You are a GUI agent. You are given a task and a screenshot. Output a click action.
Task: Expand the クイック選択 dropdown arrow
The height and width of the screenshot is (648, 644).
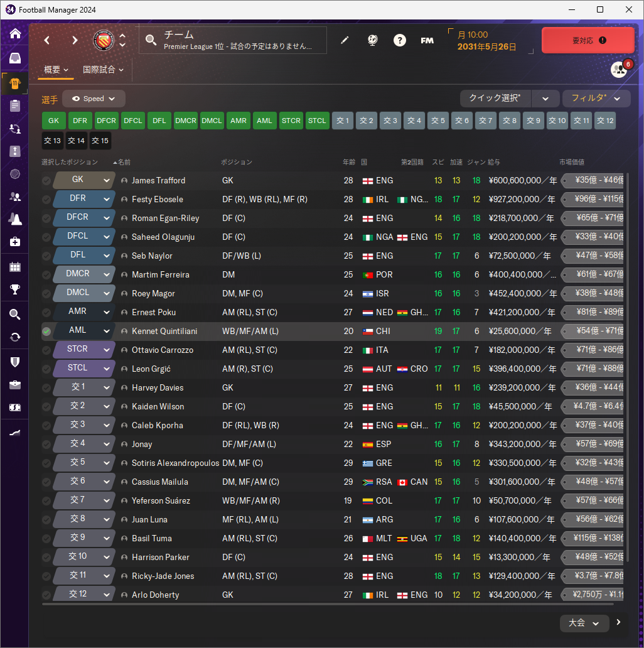tap(545, 99)
